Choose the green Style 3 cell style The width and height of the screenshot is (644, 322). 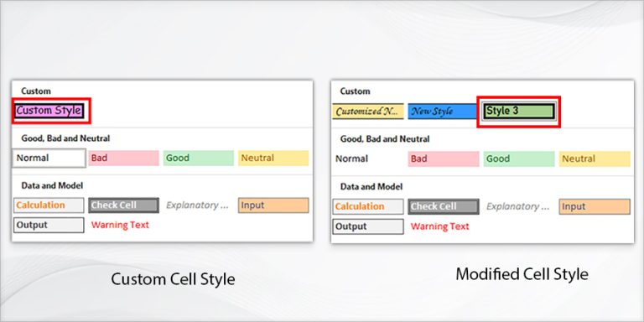[x=519, y=112]
